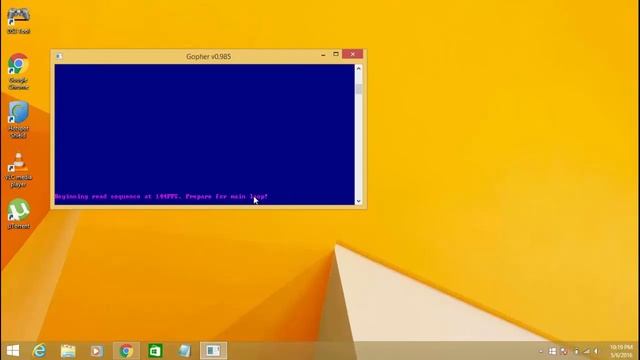
Task: Select the uTorrent desktop shortcut
Action: pos(18,213)
